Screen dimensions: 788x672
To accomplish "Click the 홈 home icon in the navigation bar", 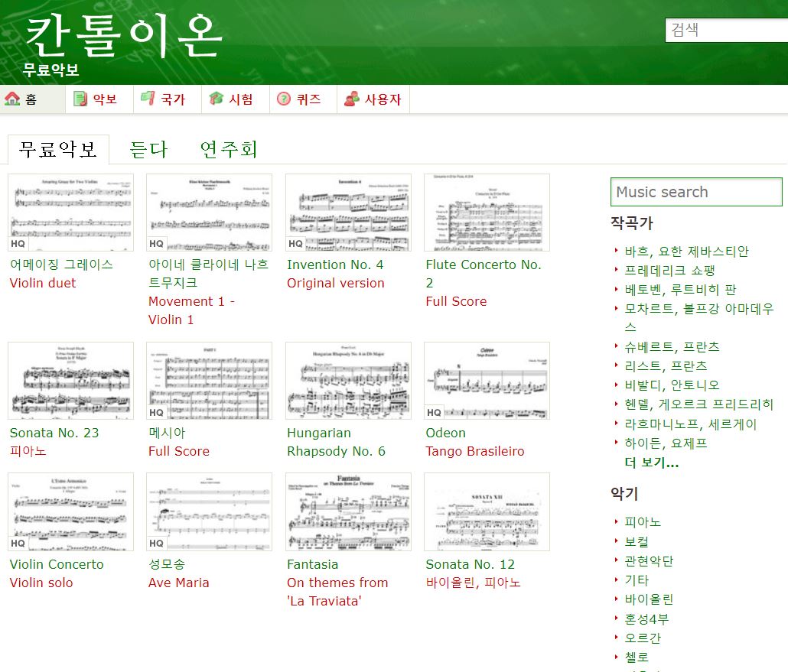I will point(11,99).
